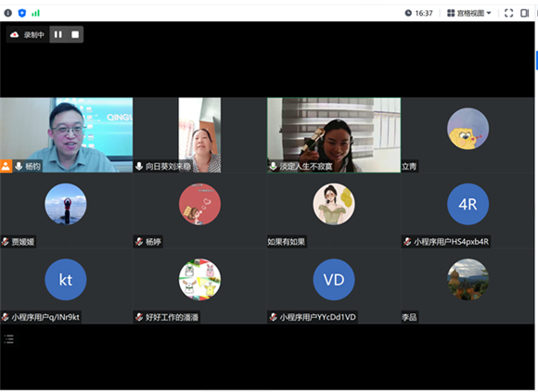Click the VD avatar tile
Screen dimensions: 538x392
(x=334, y=285)
